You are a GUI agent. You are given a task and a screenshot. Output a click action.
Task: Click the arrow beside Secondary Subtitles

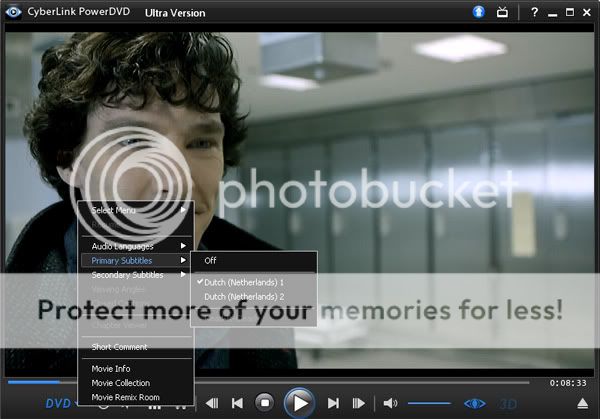pos(183,274)
